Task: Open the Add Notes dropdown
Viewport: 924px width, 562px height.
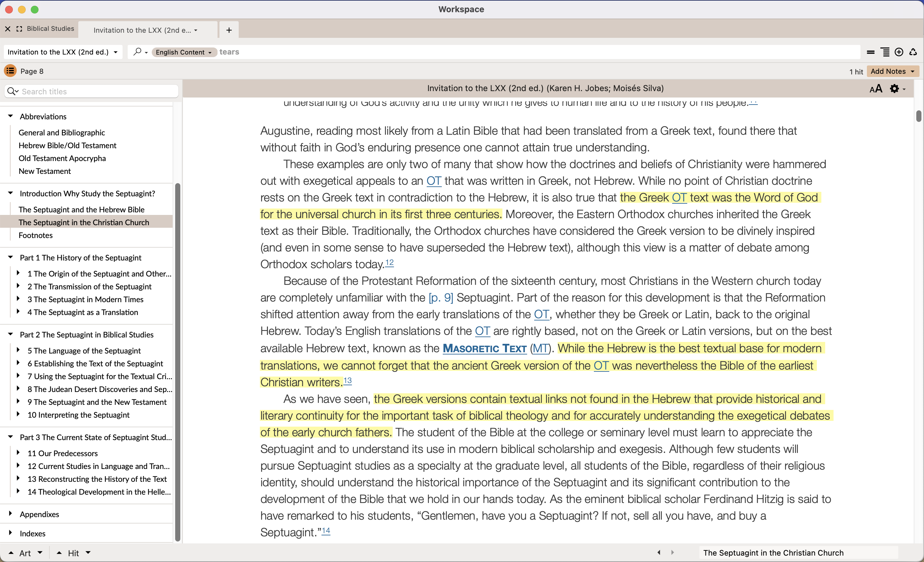Action: click(893, 71)
